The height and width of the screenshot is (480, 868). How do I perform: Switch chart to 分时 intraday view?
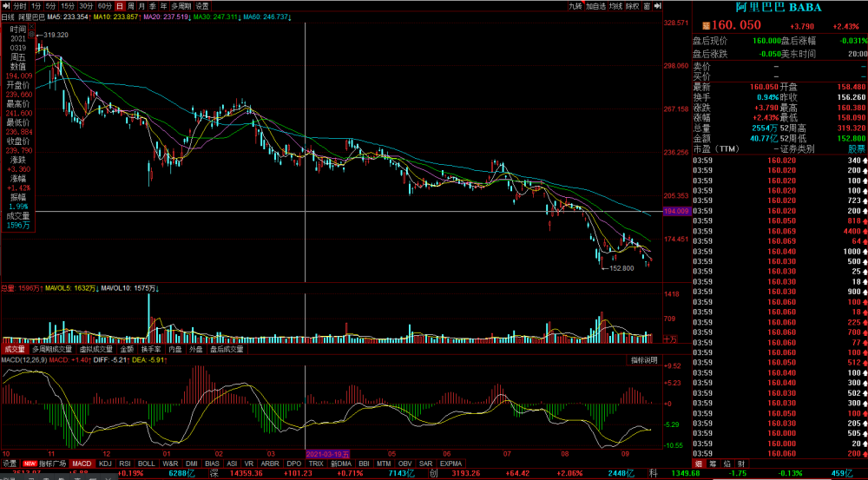(x=20, y=6)
